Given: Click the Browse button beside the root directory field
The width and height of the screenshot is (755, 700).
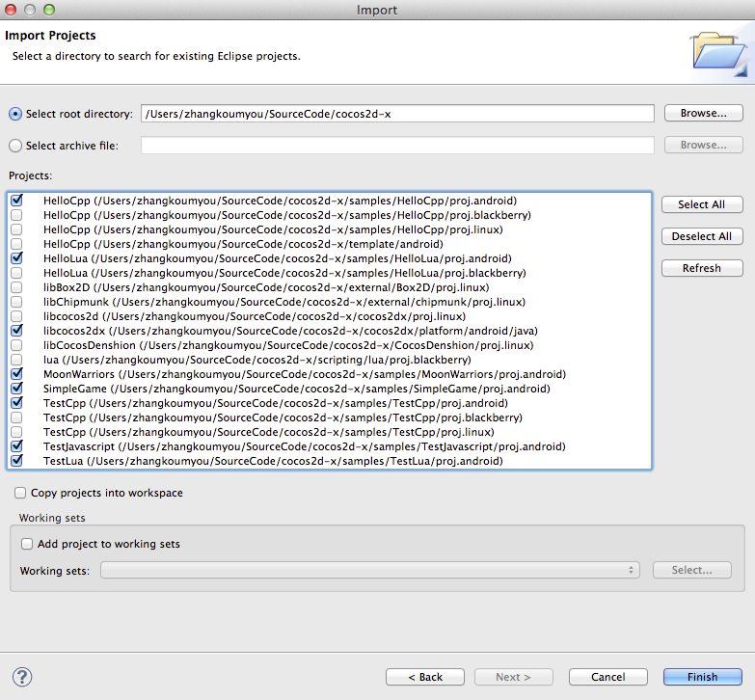Looking at the screenshot, I should coord(704,113).
